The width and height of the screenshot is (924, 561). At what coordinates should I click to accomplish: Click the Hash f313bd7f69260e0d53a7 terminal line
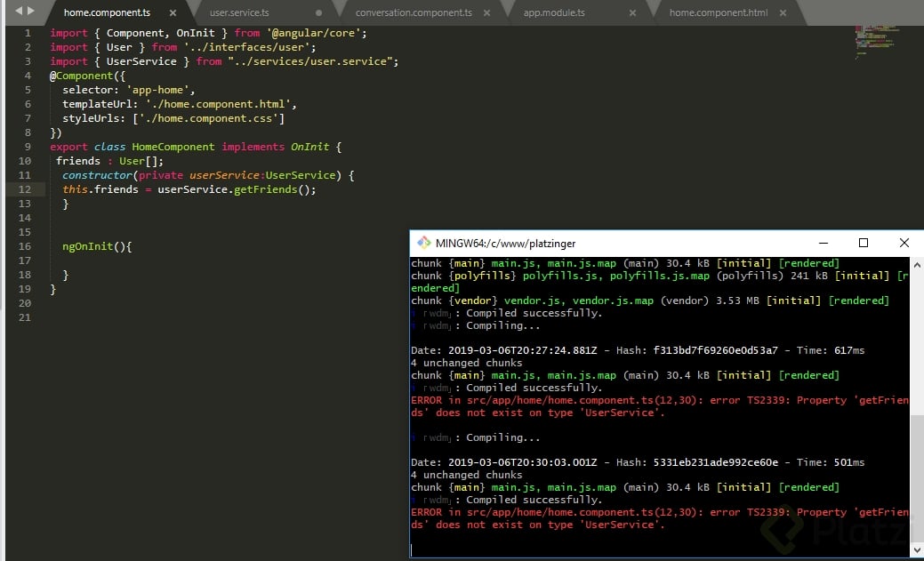638,350
